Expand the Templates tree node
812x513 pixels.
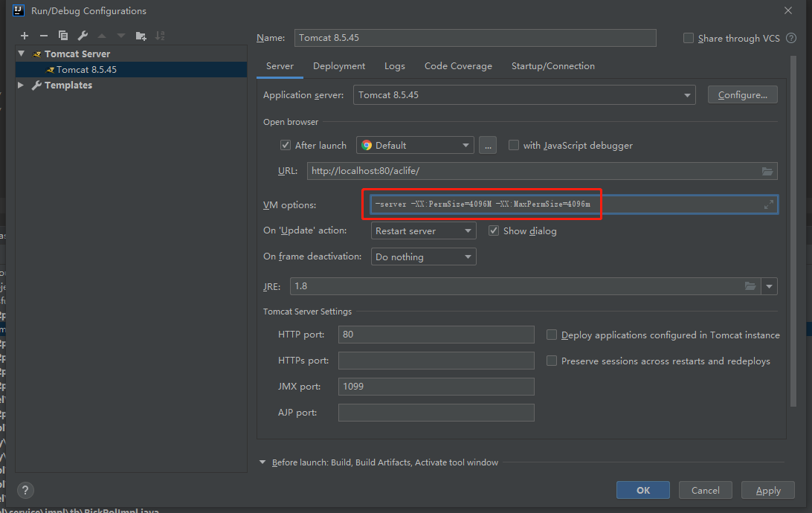coord(21,85)
